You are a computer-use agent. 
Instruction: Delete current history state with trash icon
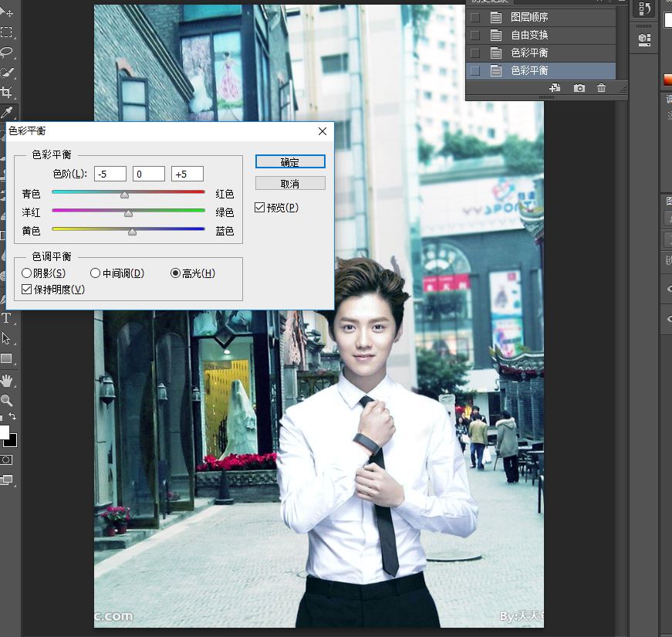601,88
